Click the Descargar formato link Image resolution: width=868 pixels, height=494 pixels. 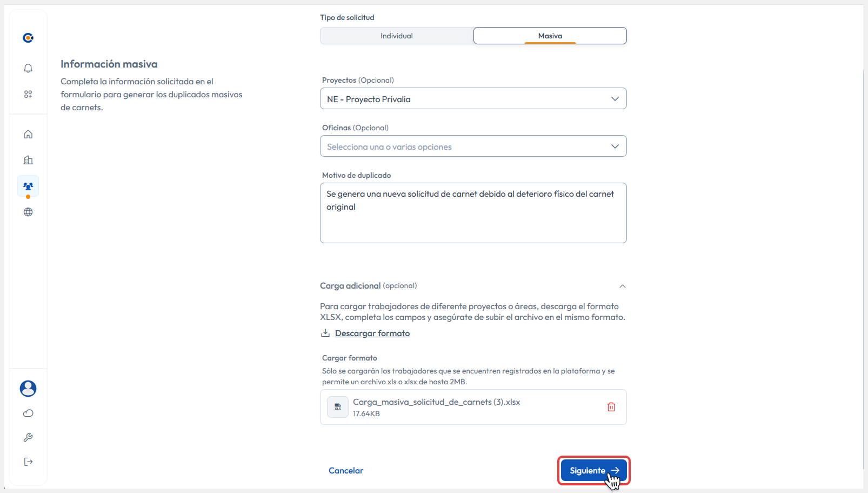point(372,333)
